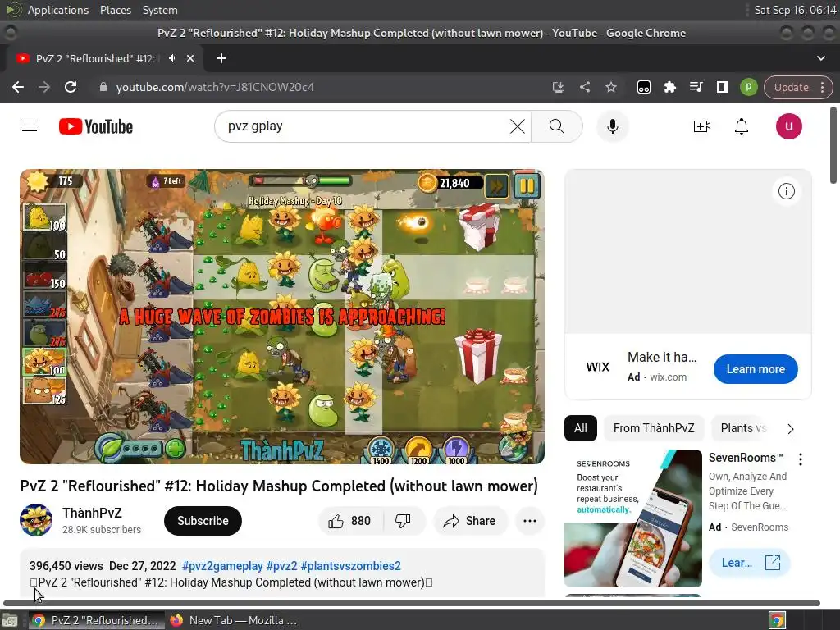Go forward in browser history
The width and height of the screenshot is (840, 630).
(44, 87)
